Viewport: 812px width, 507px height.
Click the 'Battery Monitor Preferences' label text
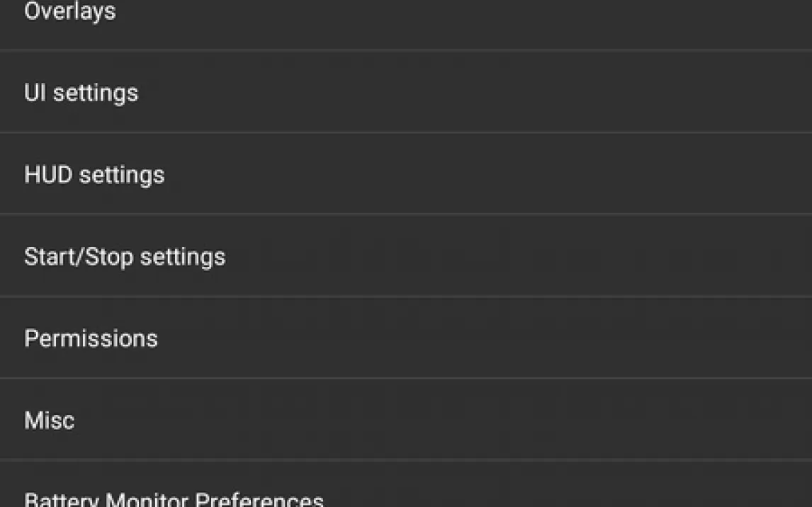point(174,499)
